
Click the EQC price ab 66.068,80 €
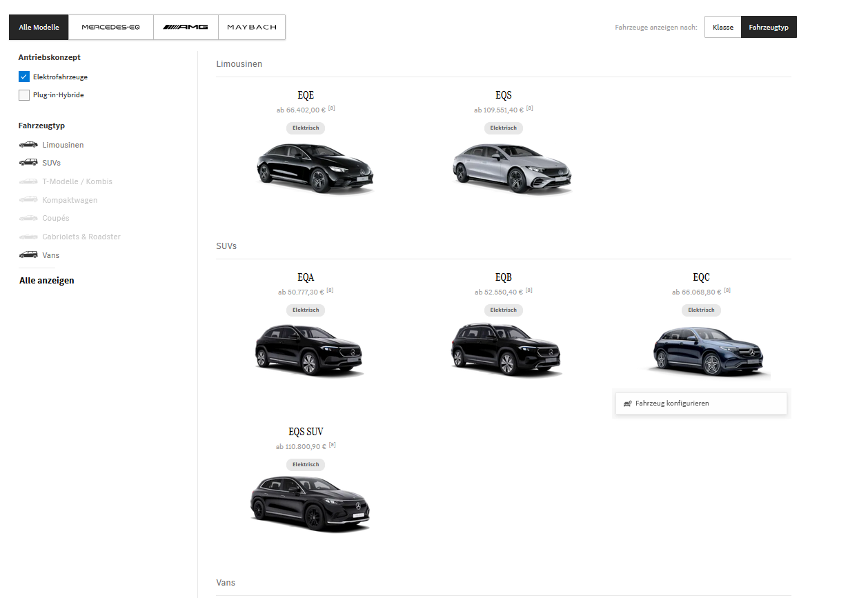(x=696, y=292)
